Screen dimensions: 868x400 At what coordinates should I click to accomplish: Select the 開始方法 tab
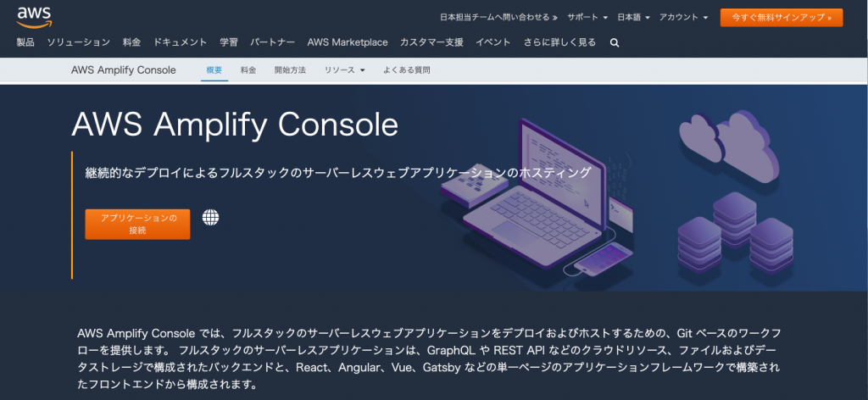[290, 70]
